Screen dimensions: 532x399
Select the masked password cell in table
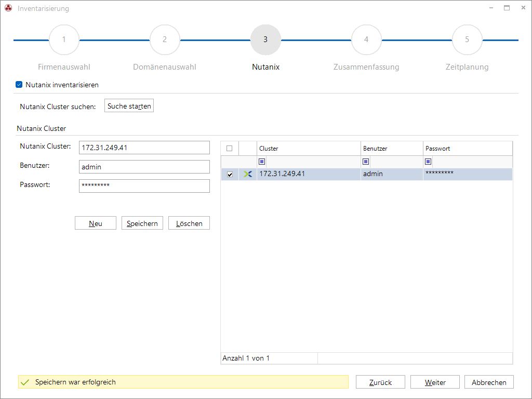coord(468,174)
